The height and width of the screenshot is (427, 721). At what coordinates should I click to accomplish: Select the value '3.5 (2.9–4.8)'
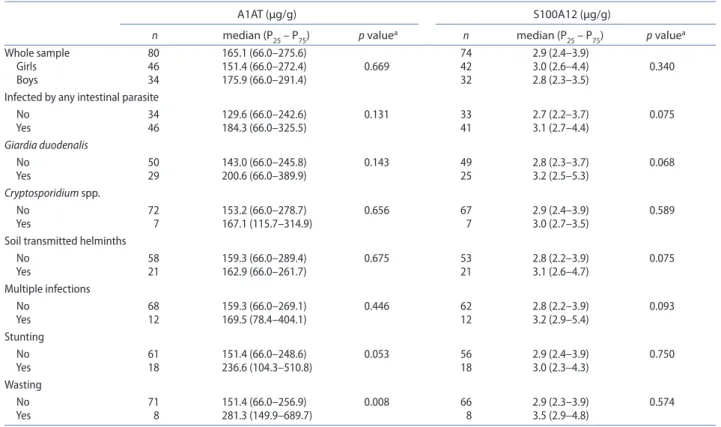561,416
